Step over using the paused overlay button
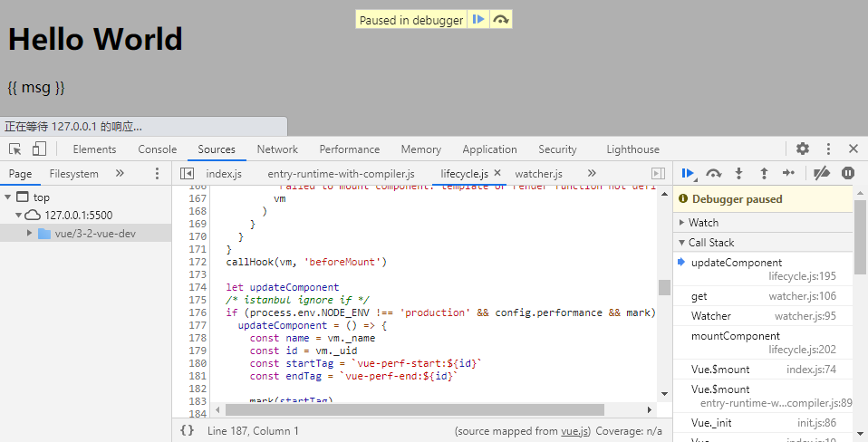Screen dimensions: 868x442 [x=500, y=20]
